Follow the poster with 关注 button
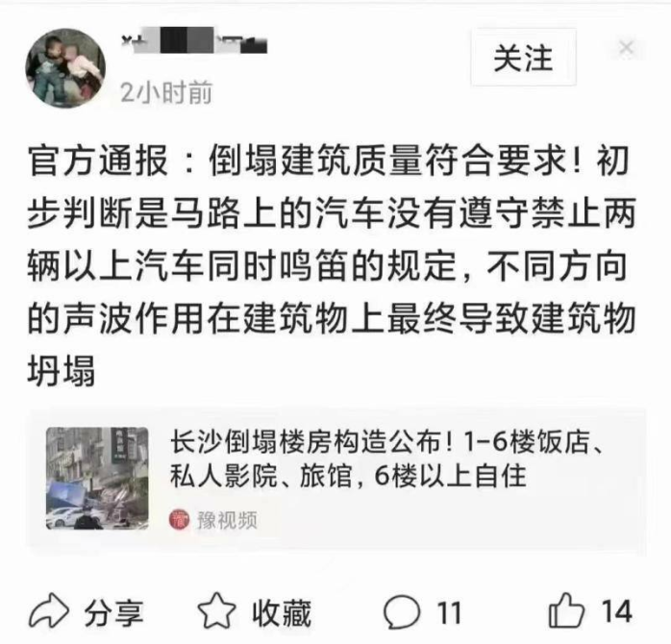Viewport: 671px width, 644px height. point(523,58)
